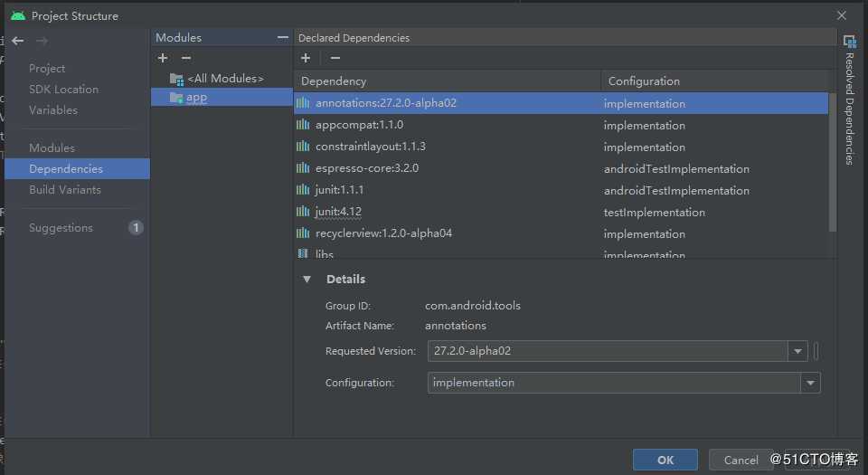Add a declared dependency with plus icon

tap(306, 58)
